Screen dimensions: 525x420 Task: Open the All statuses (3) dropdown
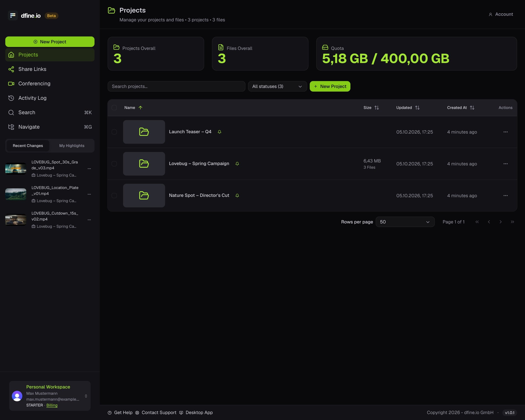277,86
